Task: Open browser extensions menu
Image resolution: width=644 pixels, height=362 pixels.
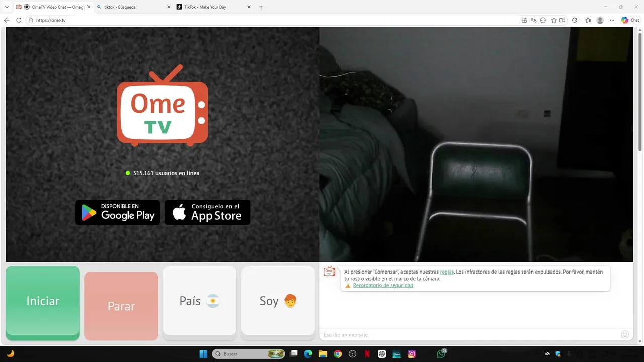Action: point(575,20)
